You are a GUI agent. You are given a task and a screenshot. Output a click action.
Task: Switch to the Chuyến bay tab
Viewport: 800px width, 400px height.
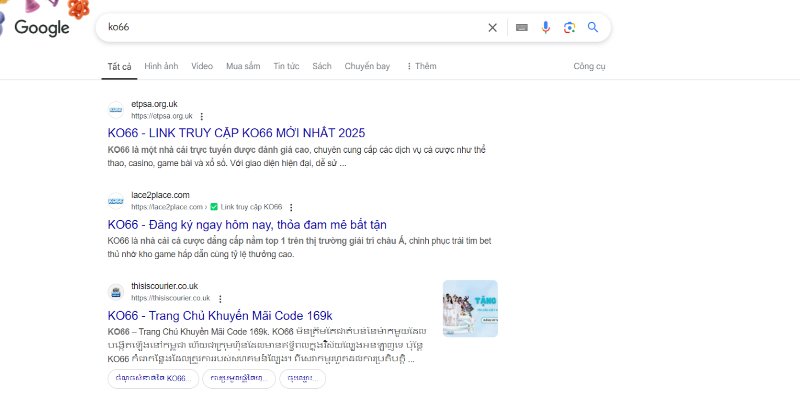[367, 66]
